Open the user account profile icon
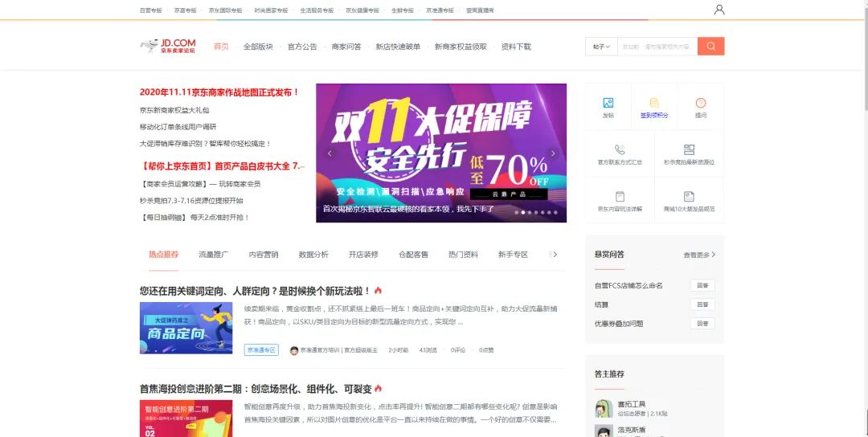The width and height of the screenshot is (868, 437). click(719, 10)
